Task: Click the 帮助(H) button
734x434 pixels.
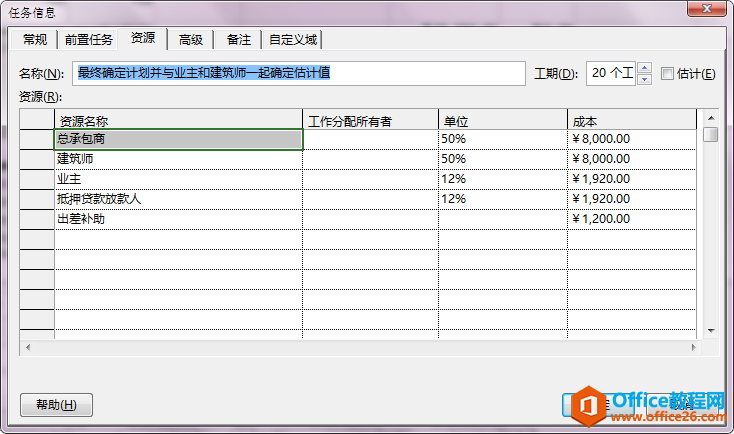Action: (x=56, y=405)
